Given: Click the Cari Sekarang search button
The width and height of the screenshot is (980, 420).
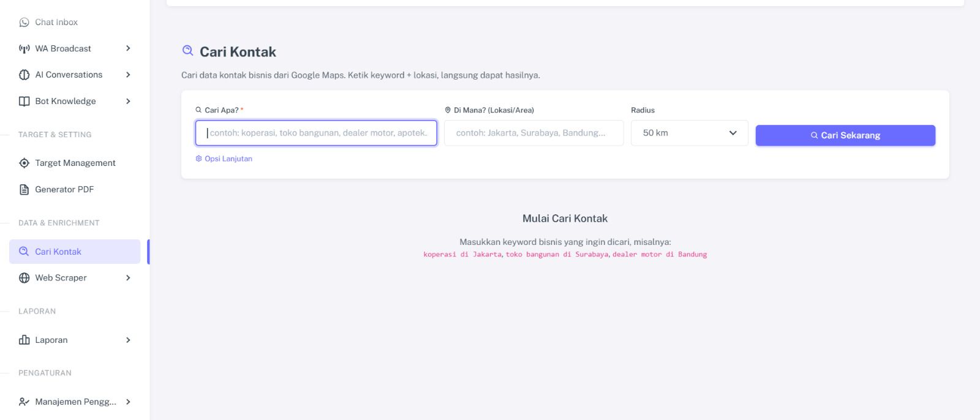Looking at the screenshot, I should 845,135.
